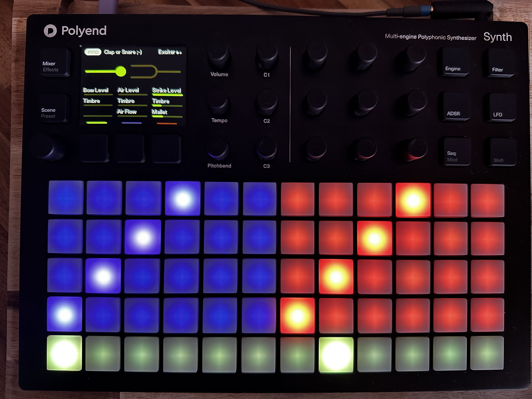This screenshot has height=399, width=532.
Task: Select the orange synth indicator on display
Action: tap(167, 124)
